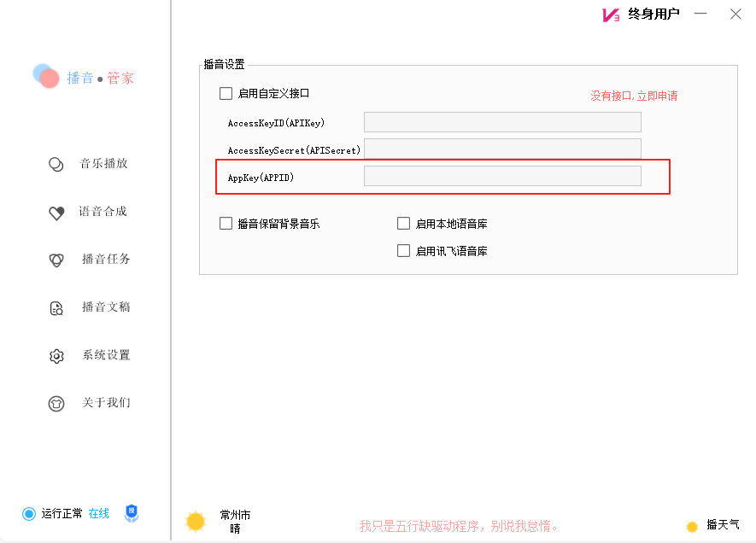Click the AccessKeyID(APIKey) label
Image resolution: width=756 pixels, height=543 pixels.
tap(276, 123)
